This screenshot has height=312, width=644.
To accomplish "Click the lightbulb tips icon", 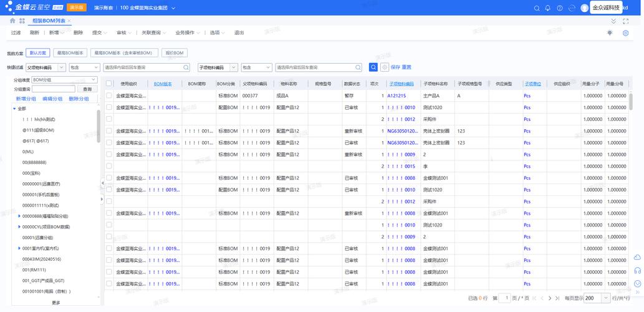I will tap(610, 33).
